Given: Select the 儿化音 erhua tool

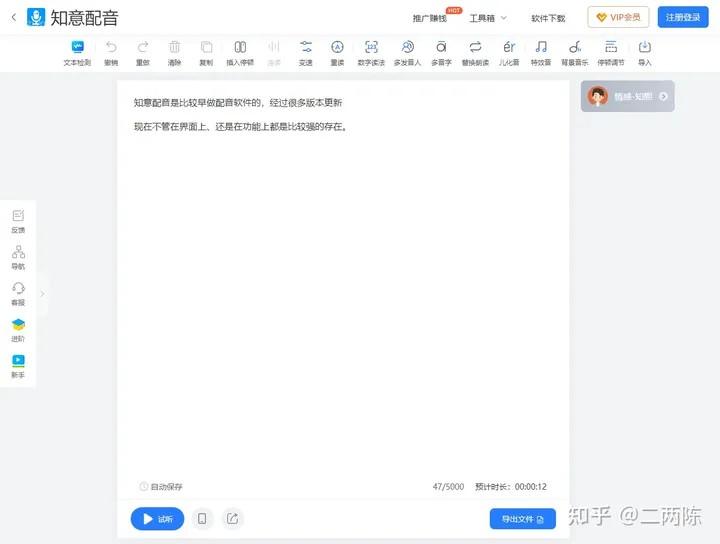Looking at the screenshot, I should click(x=509, y=53).
